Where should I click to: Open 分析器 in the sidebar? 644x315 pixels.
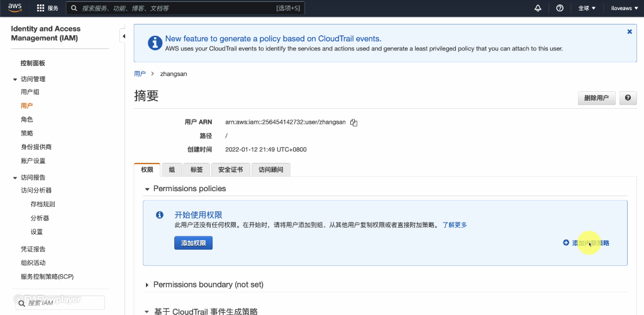40,218
